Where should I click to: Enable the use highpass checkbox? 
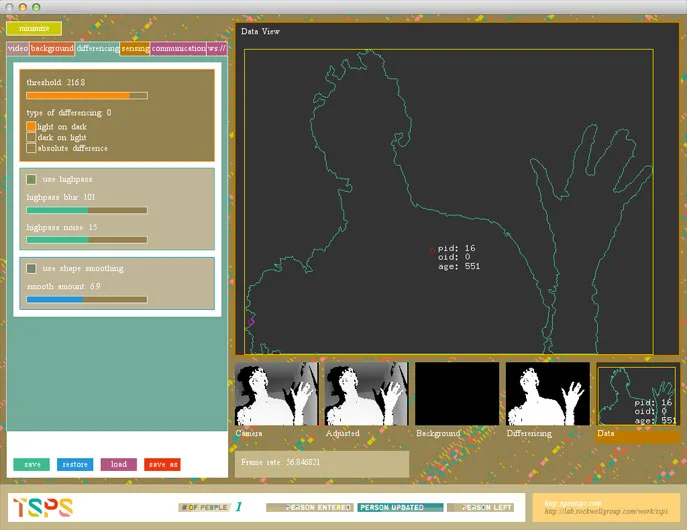point(31,179)
